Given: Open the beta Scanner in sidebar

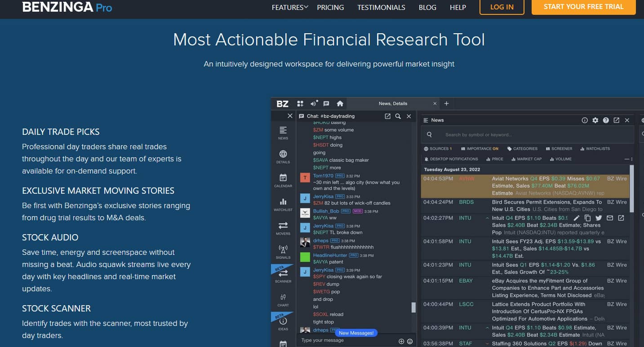Looking at the screenshot, I should click(283, 275).
